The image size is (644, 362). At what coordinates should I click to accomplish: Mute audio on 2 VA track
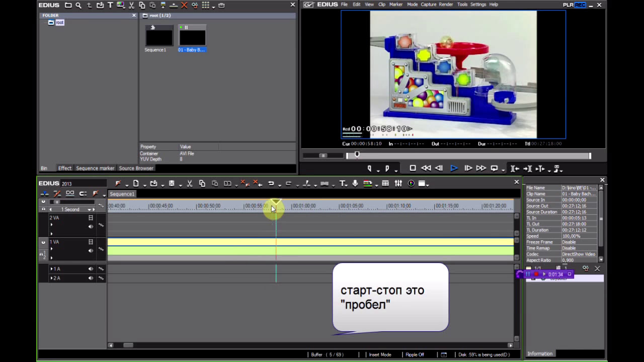coord(91,226)
